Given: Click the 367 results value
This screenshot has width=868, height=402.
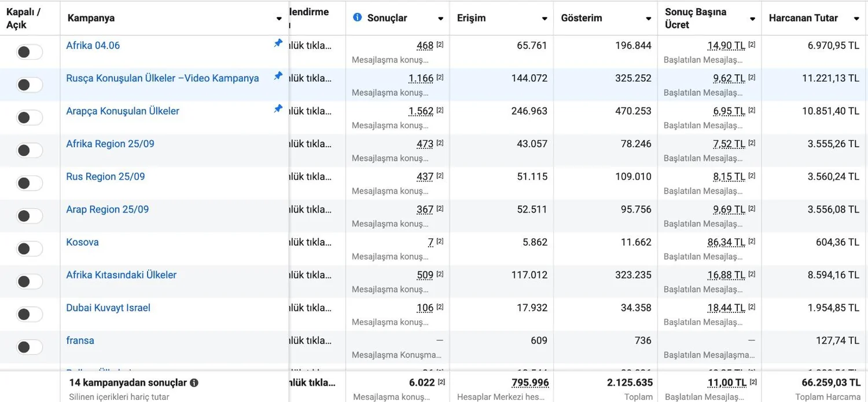Looking at the screenshot, I should tap(425, 209).
